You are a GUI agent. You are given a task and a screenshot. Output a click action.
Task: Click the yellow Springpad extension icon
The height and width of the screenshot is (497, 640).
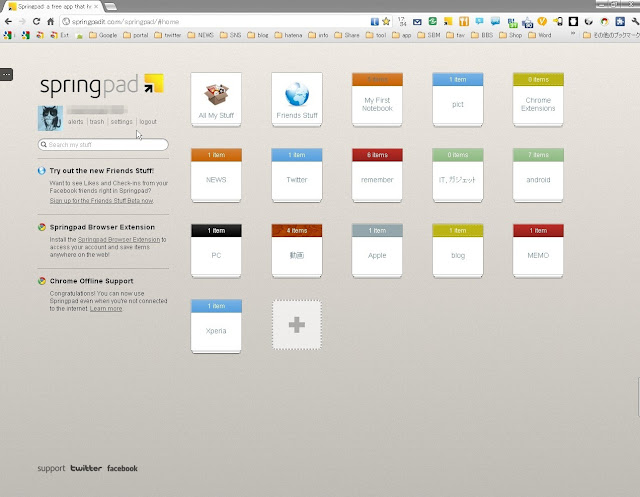pyautogui.click(x=448, y=22)
